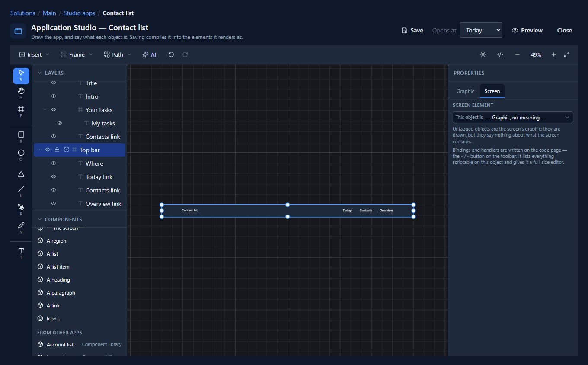Open the 'Opens at' Today dropdown
The width and height of the screenshot is (588, 365).
coord(481,30)
